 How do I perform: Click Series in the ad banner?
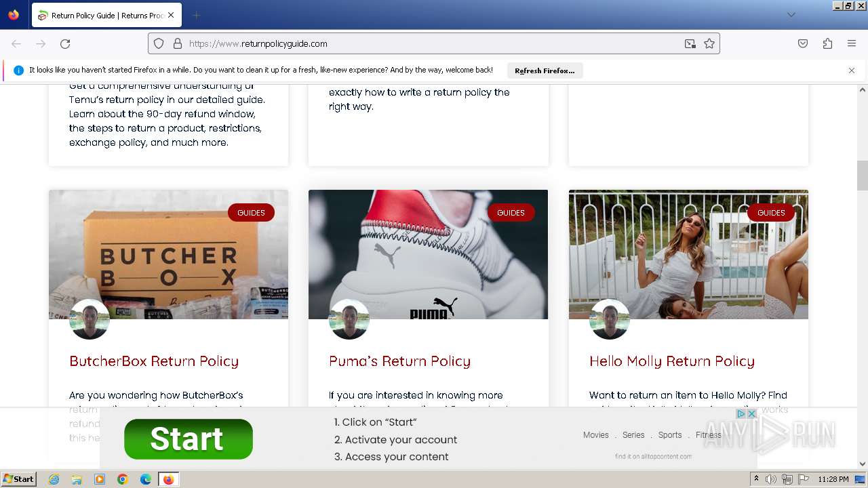633,435
